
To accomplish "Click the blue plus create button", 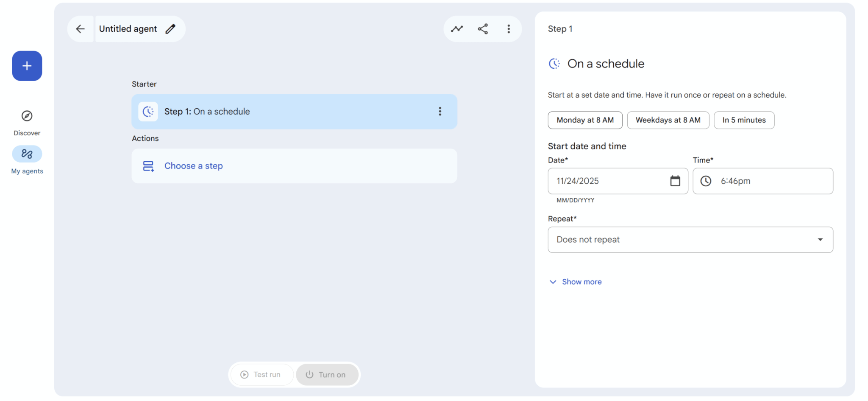I will (27, 66).
